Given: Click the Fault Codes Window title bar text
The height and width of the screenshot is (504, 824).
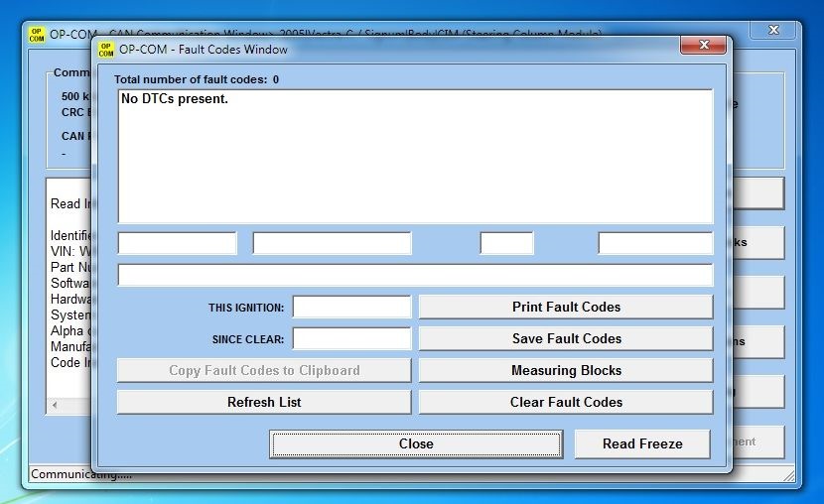Looking at the screenshot, I should tap(204, 50).
